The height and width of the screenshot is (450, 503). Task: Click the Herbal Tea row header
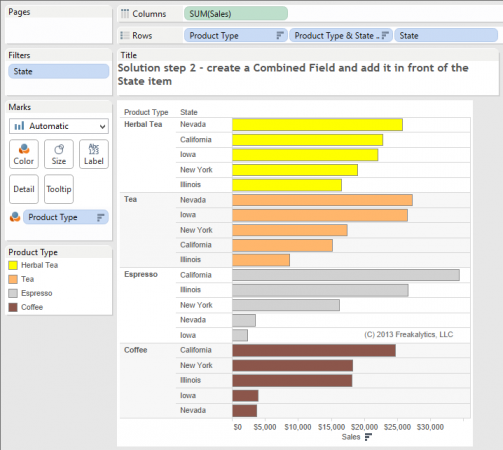(143, 124)
